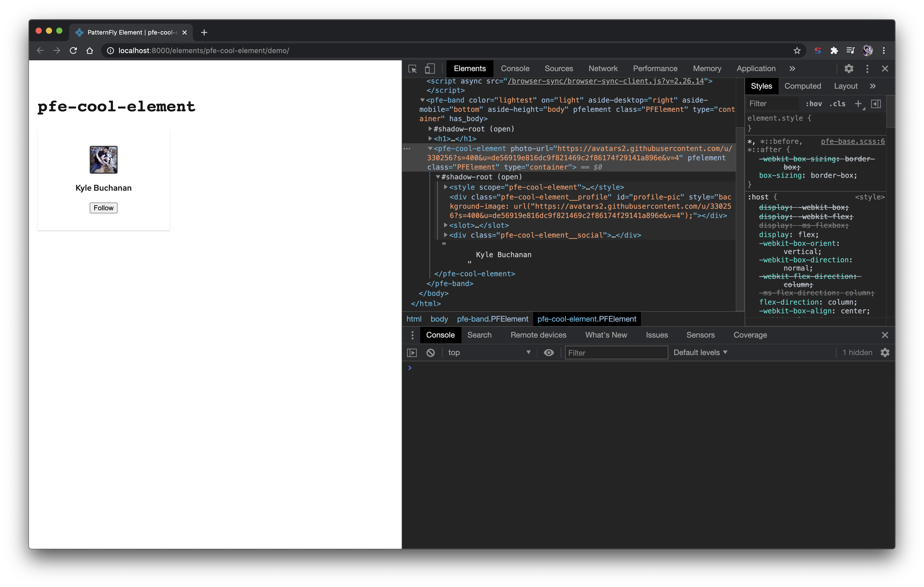
Task: Bookmark the page via star icon
Action: coord(797,50)
